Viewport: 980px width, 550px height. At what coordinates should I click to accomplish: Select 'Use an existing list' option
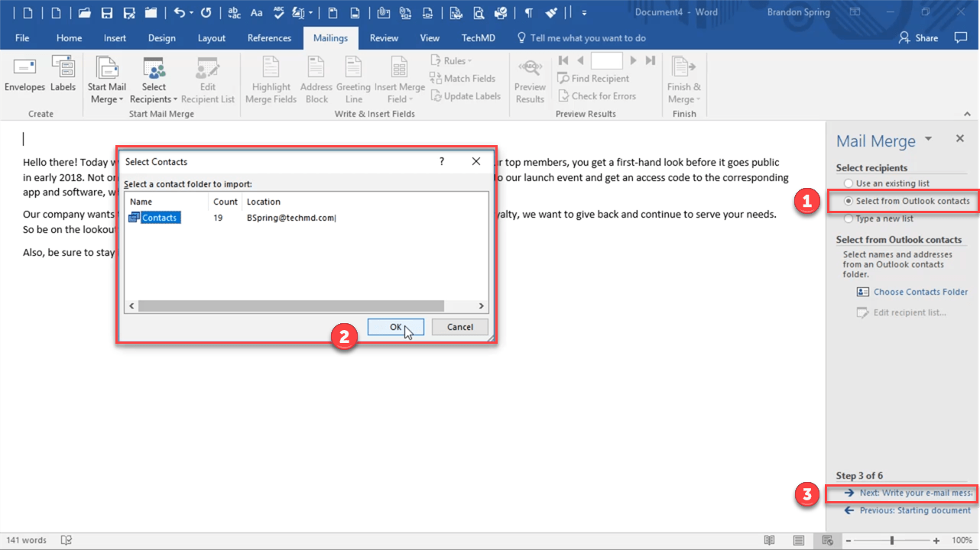tap(886, 183)
